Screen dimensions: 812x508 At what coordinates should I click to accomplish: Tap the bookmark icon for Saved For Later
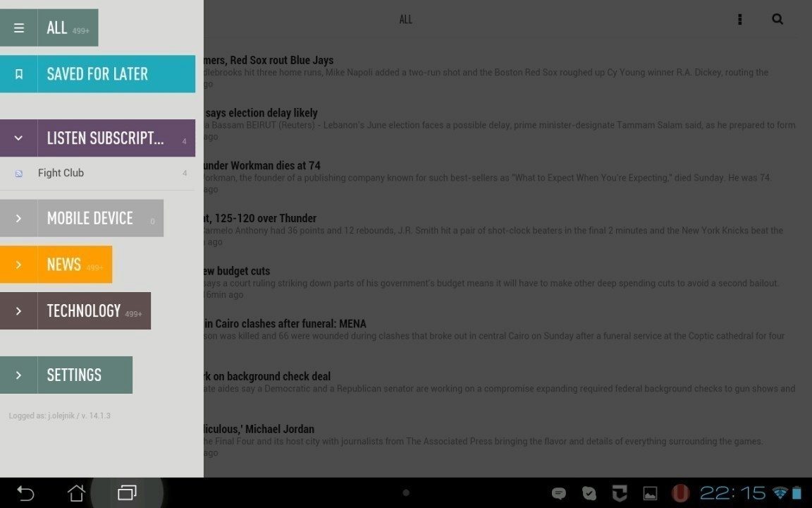(x=18, y=74)
